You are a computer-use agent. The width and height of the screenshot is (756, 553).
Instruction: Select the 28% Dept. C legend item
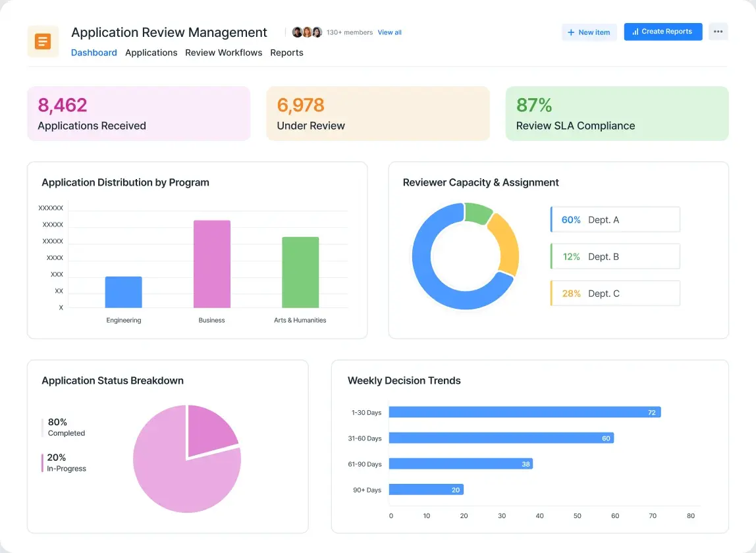point(614,294)
